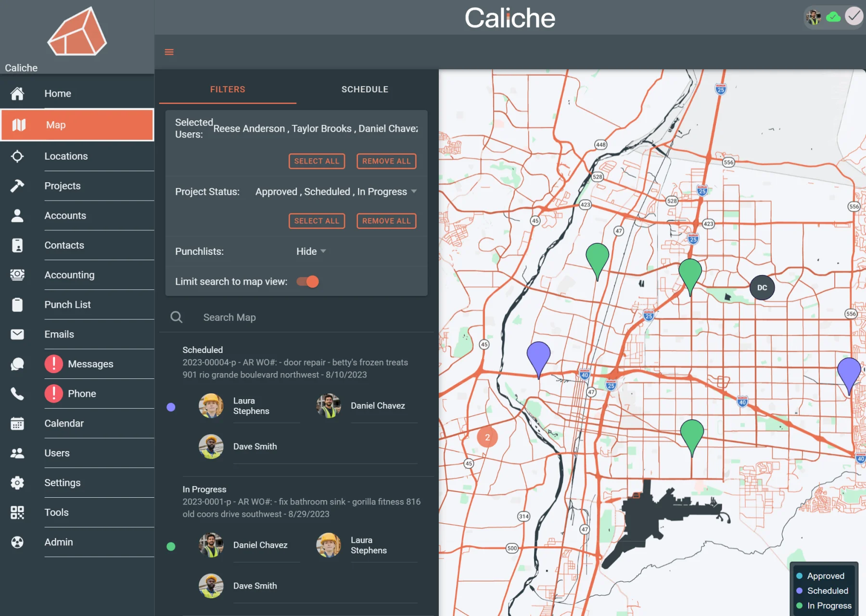Viewport: 866px width, 616px height.
Task: Switch to the Filters tab
Action: click(x=228, y=89)
